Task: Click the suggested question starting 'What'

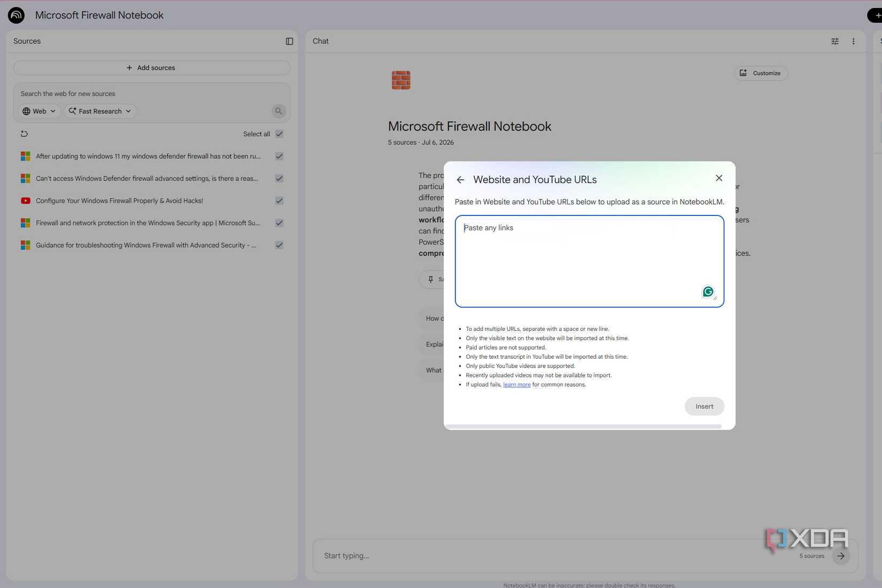Action: point(432,370)
